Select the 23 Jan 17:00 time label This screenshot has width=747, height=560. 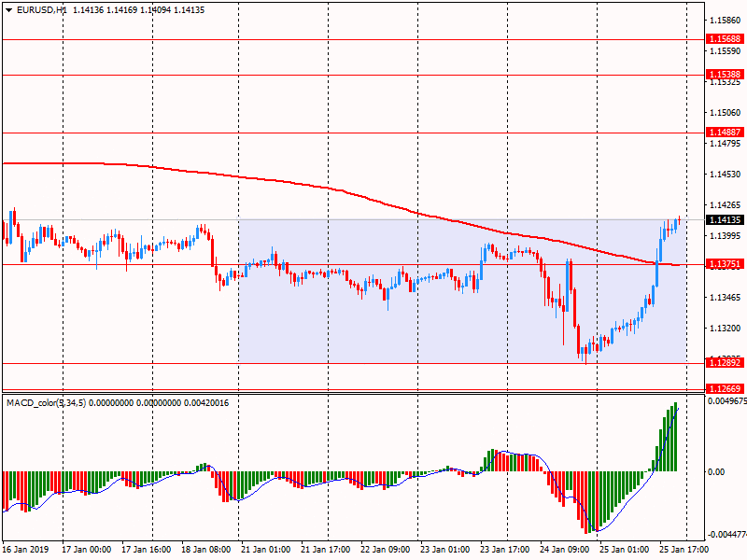pyautogui.click(x=505, y=549)
